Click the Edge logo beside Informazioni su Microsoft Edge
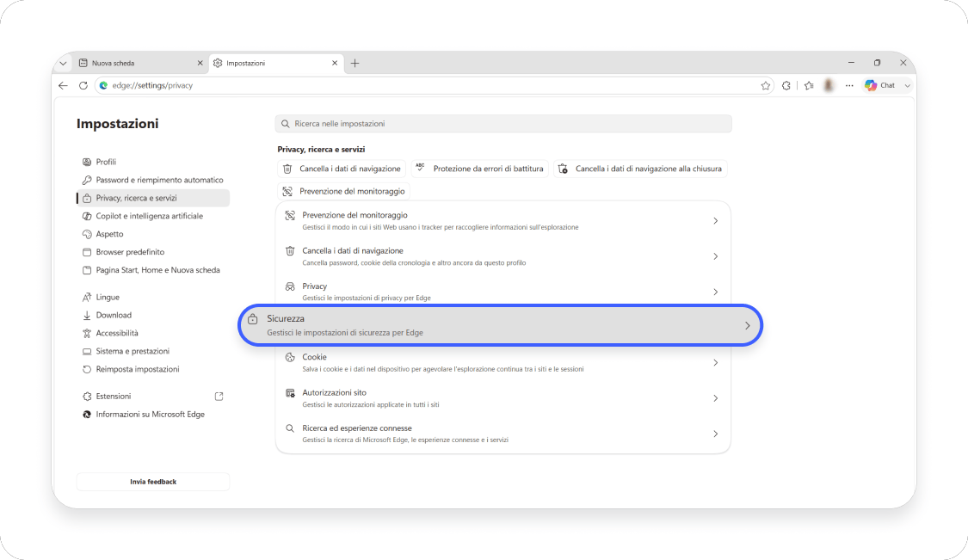Image resolution: width=968 pixels, height=560 pixels. [x=86, y=415]
